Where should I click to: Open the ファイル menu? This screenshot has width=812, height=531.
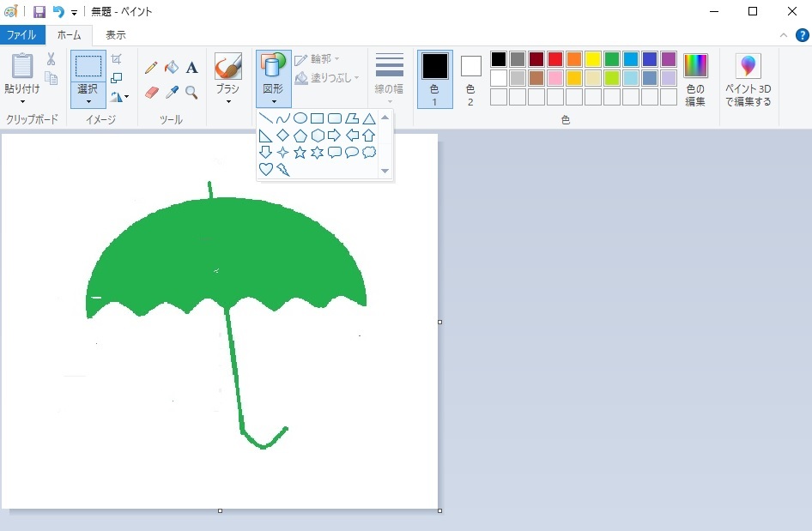[x=22, y=35]
